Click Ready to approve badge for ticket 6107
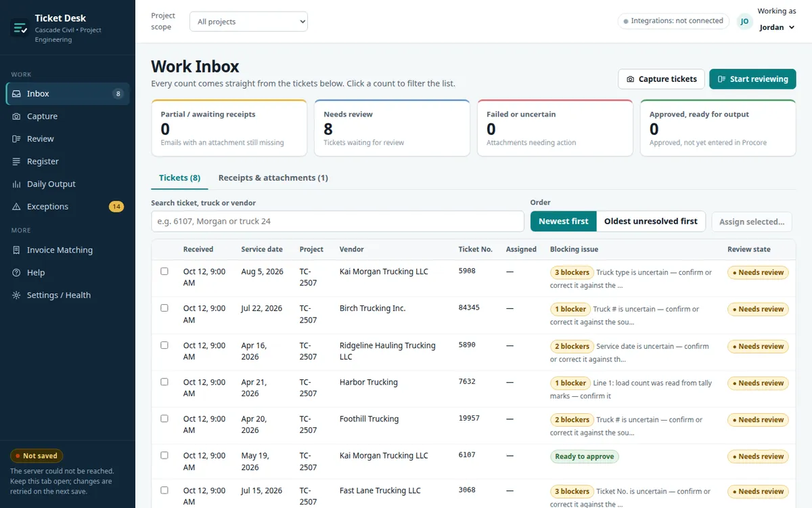Screen dimensions: 812x508 tap(585, 457)
